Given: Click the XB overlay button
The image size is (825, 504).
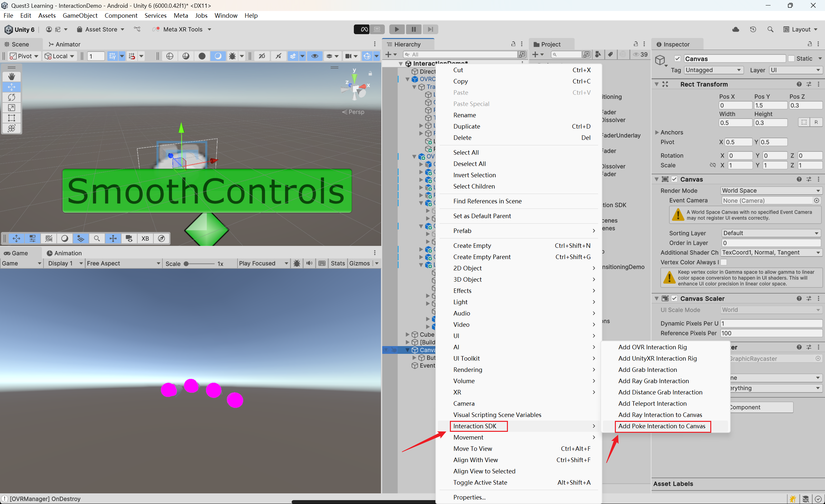Looking at the screenshot, I should [145, 238].
